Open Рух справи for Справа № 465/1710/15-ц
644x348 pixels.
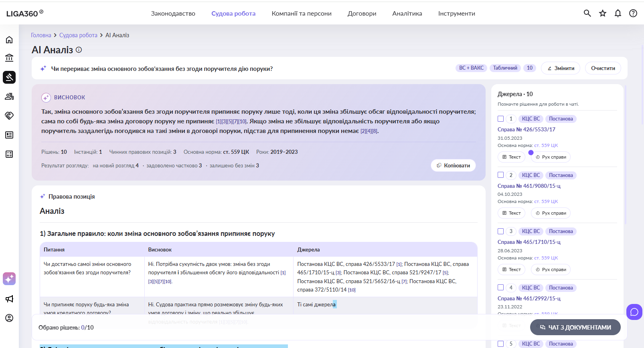(551, 270)
